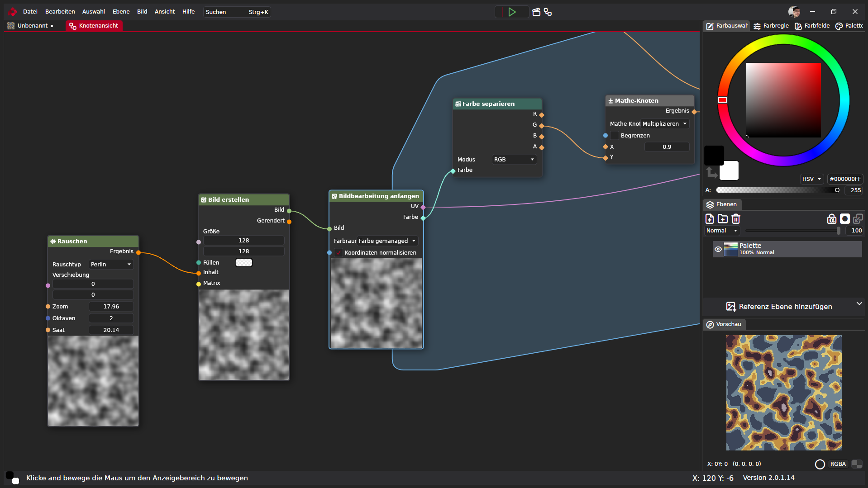Enable the Begrenzen checkbox in Mathe-Knoten

[x=615, y=136]
